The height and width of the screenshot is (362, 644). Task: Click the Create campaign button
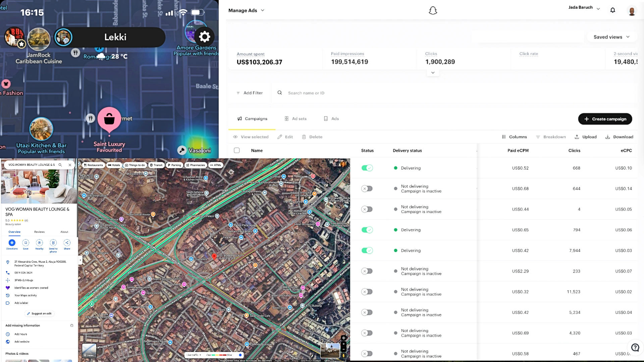605,119
